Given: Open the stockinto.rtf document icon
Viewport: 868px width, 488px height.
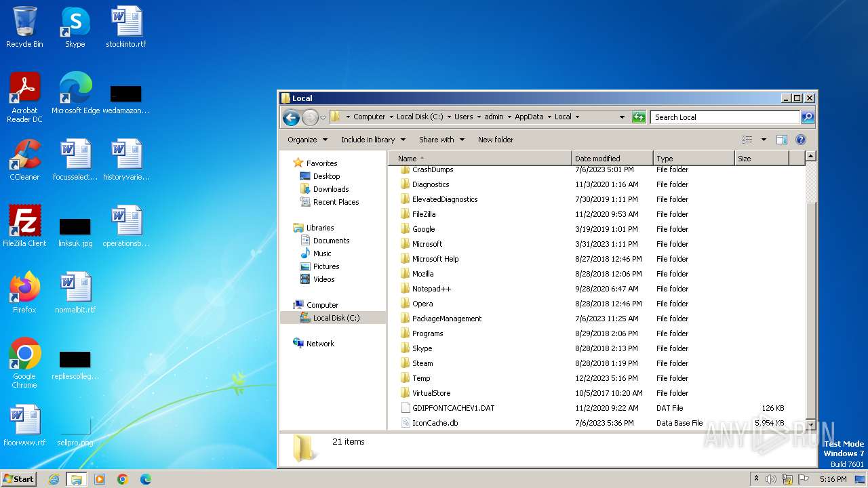Looking at the screenshot, I should [x=126, y=27].
